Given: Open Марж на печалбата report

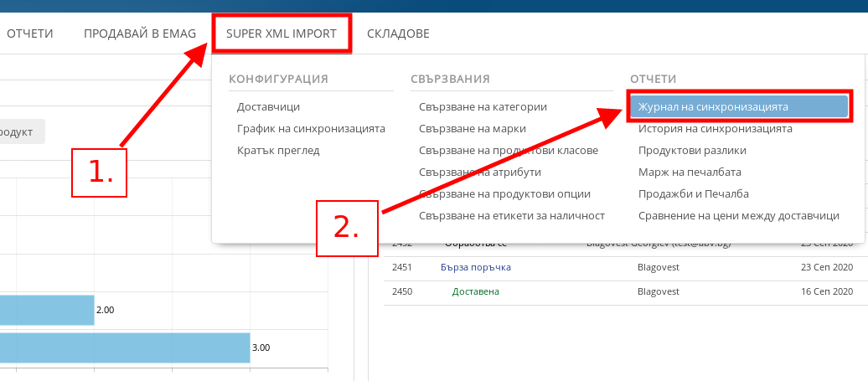Looking at the screenshot, I should 690,172.
